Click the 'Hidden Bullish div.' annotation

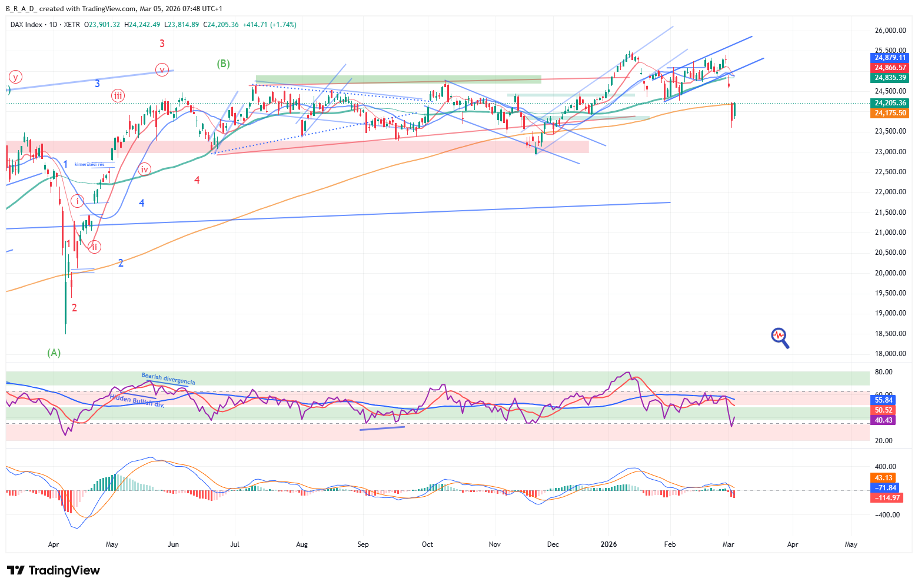pos(137,401)
